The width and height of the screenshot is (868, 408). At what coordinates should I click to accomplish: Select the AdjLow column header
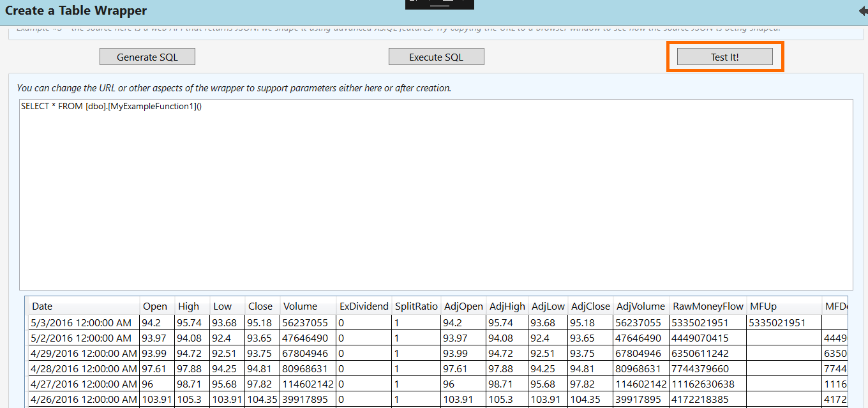click(x=548, y=306)
